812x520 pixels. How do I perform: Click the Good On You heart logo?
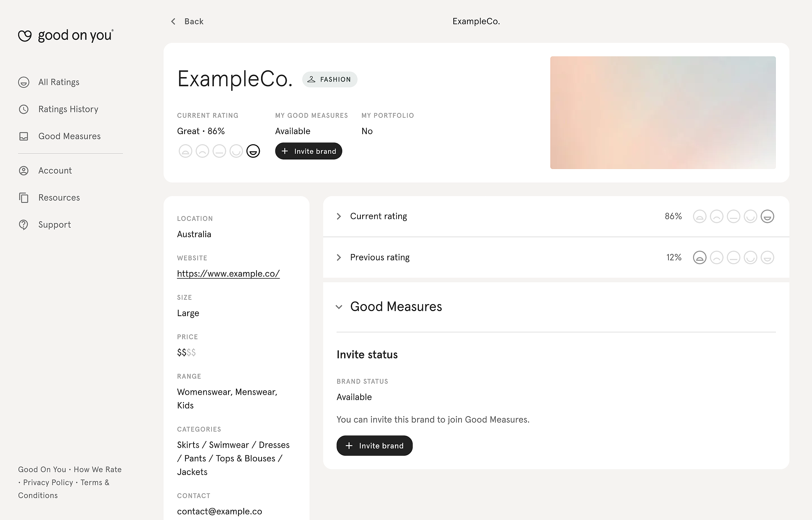(25, 36)
